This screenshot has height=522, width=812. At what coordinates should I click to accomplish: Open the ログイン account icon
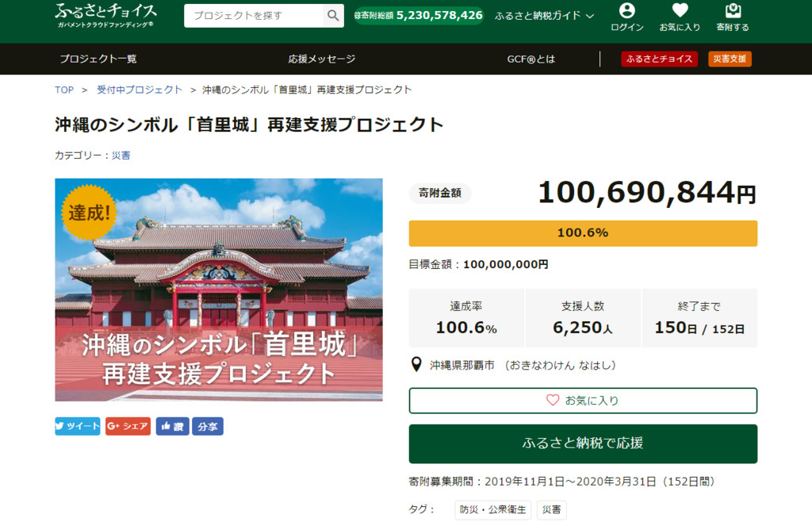[x=627, y=17]
